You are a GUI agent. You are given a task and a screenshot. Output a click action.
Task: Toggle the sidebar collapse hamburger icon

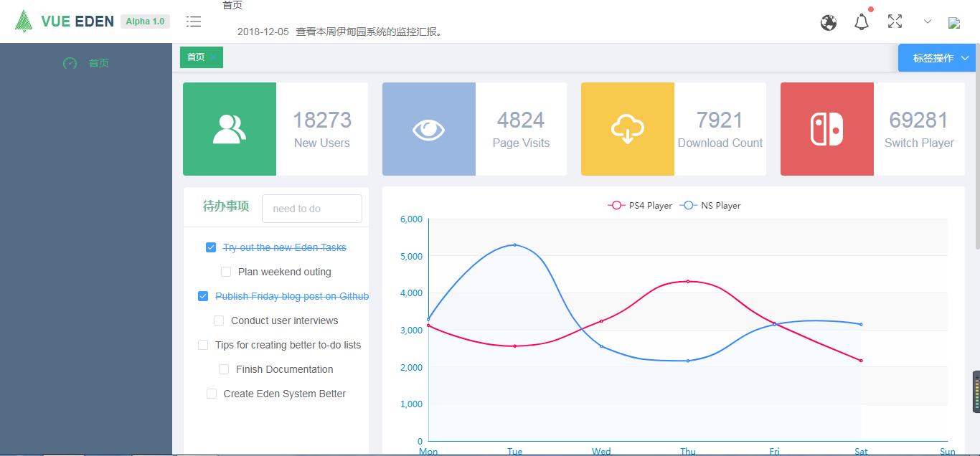click(194, 22)
